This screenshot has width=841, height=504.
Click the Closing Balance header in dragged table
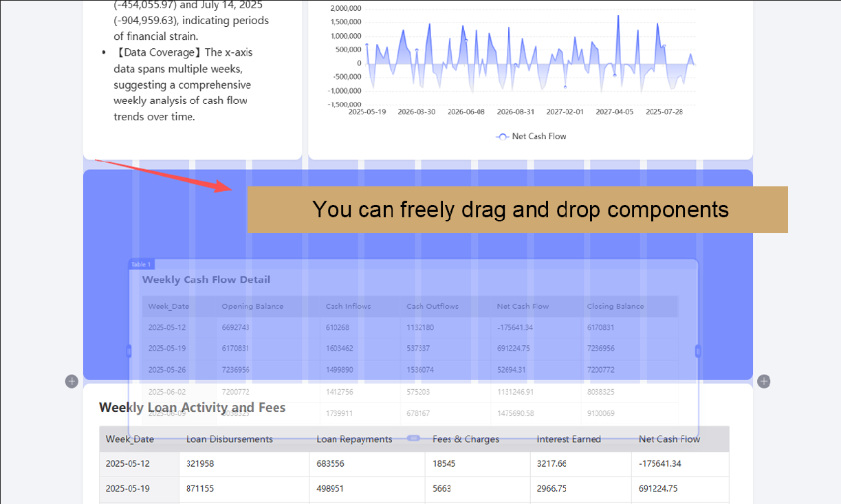pyautogui.click(x=615, y=307)
